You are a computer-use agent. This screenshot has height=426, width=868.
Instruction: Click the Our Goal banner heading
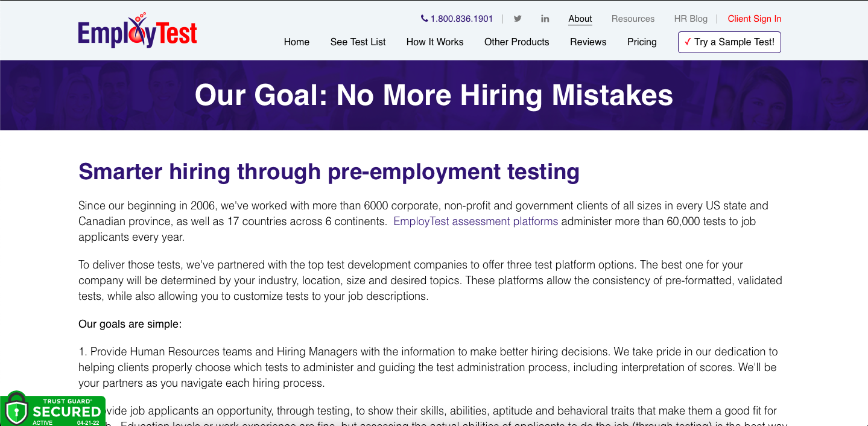pos(434,95)
